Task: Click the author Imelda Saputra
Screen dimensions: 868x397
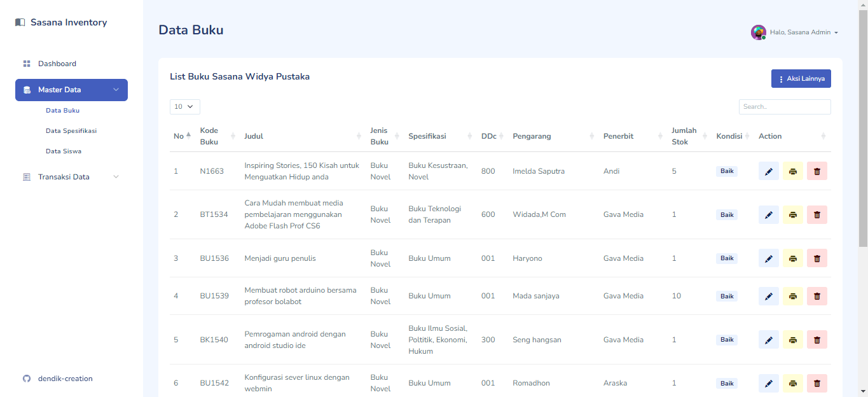Action: 539,171
